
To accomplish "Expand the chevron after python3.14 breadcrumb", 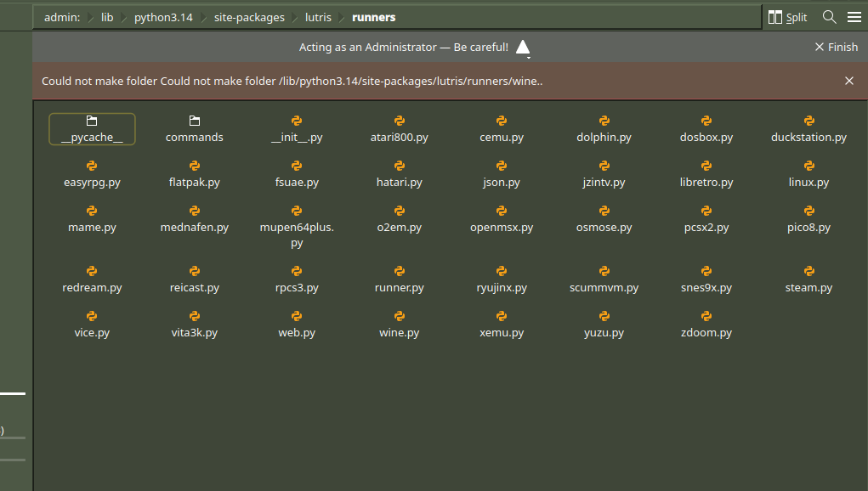I will 204,18.
